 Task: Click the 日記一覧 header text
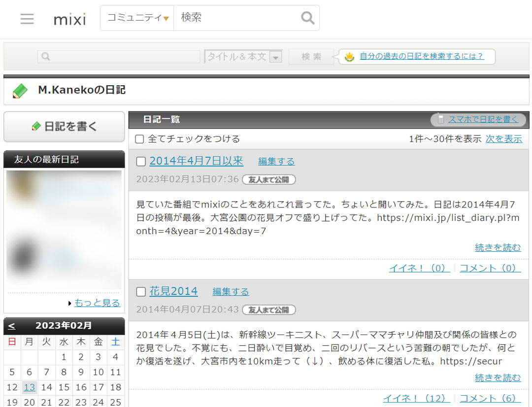click(162, 119)
